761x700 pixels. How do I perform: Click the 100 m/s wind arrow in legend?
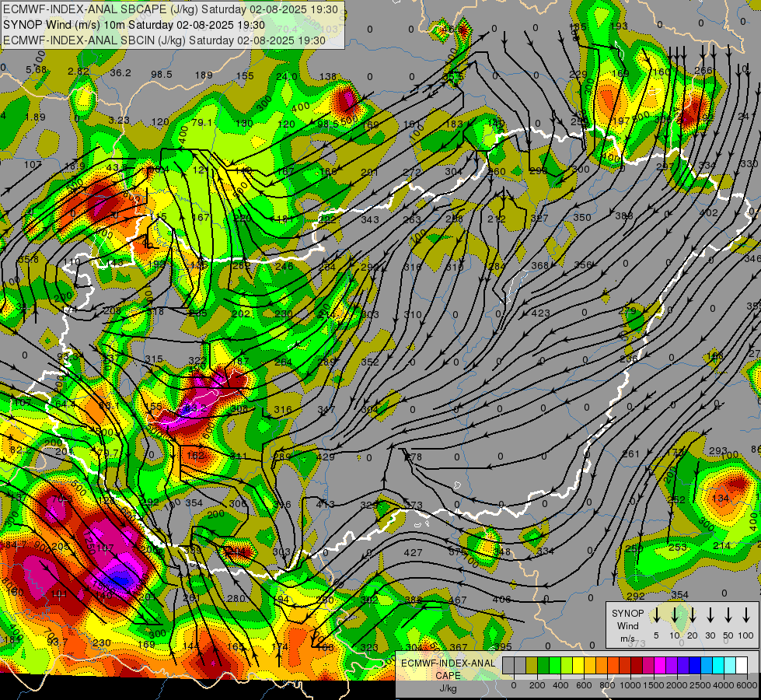pyautogui.click(x=746, y=615)
